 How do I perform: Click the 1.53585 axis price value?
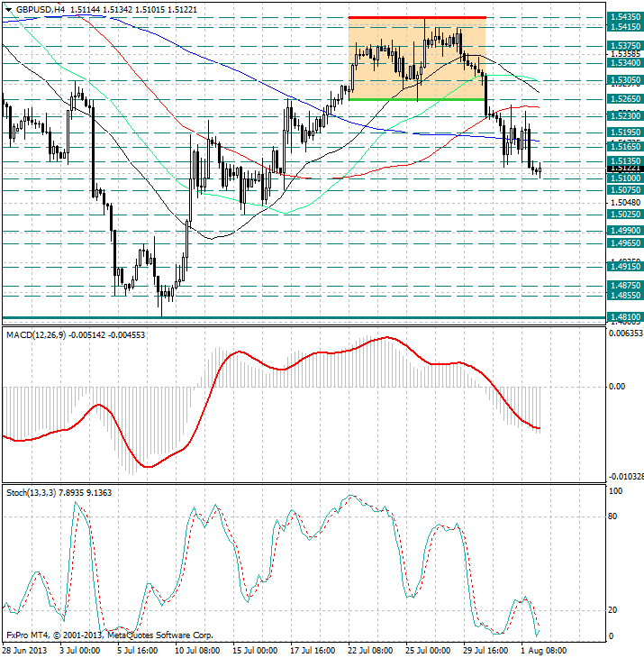coord(626,54)
